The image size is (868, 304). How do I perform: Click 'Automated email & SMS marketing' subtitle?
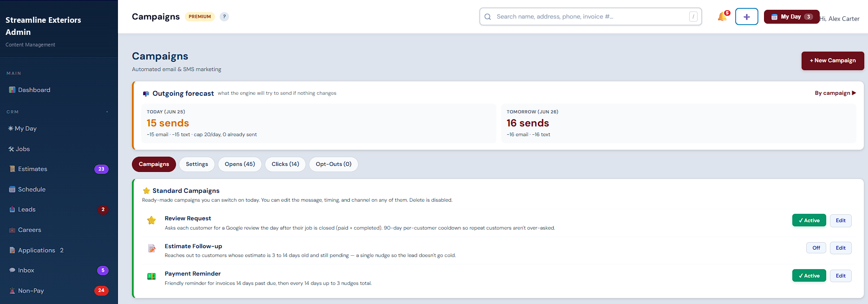(x=176, y=69)
